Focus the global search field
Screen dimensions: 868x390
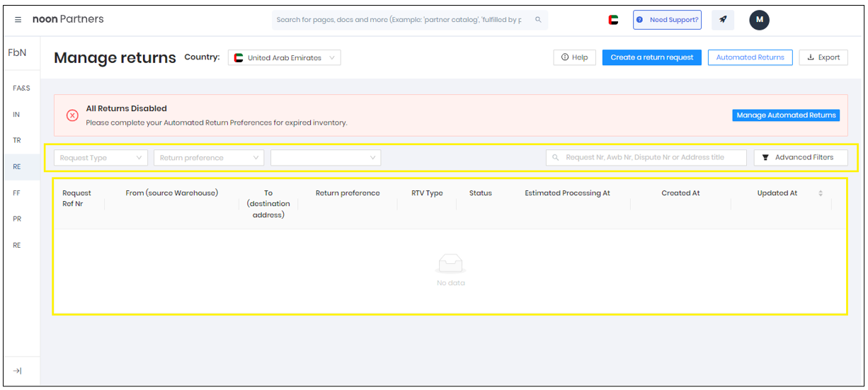(409, 20)
